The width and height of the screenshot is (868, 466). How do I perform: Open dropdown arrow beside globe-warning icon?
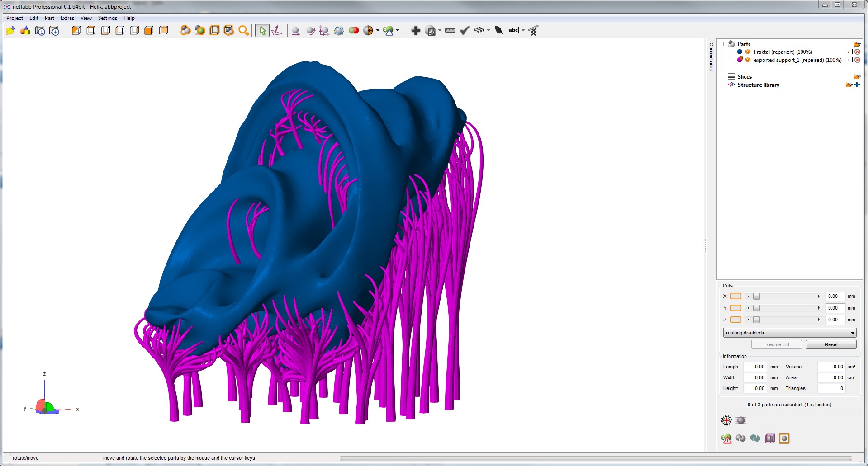(x=398, y=30)
